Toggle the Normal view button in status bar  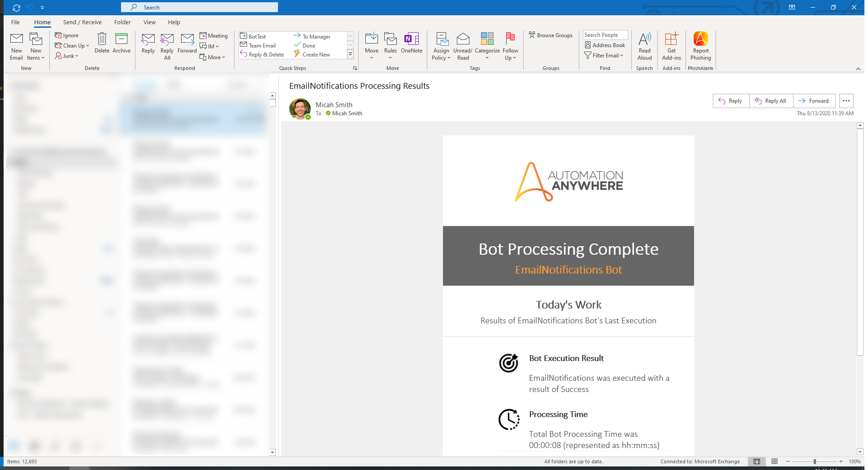click(x=757, y=461)
